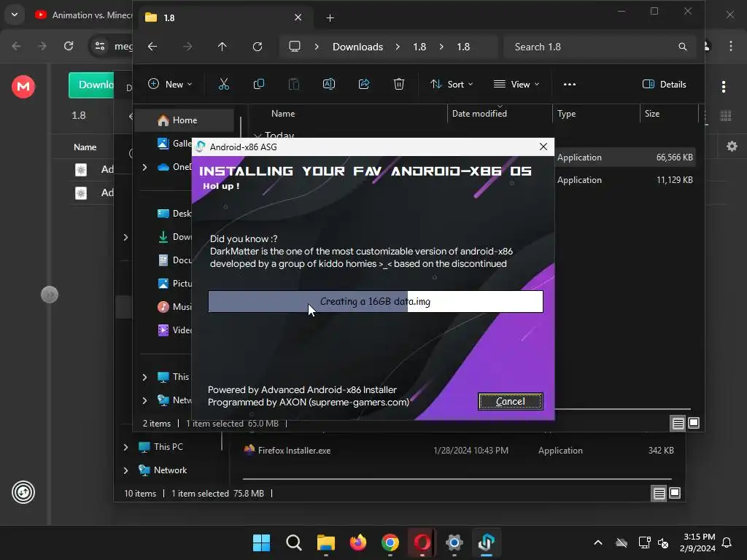Add a new Explorer tab
Screen dimensions: 747x560
point(330,18)
